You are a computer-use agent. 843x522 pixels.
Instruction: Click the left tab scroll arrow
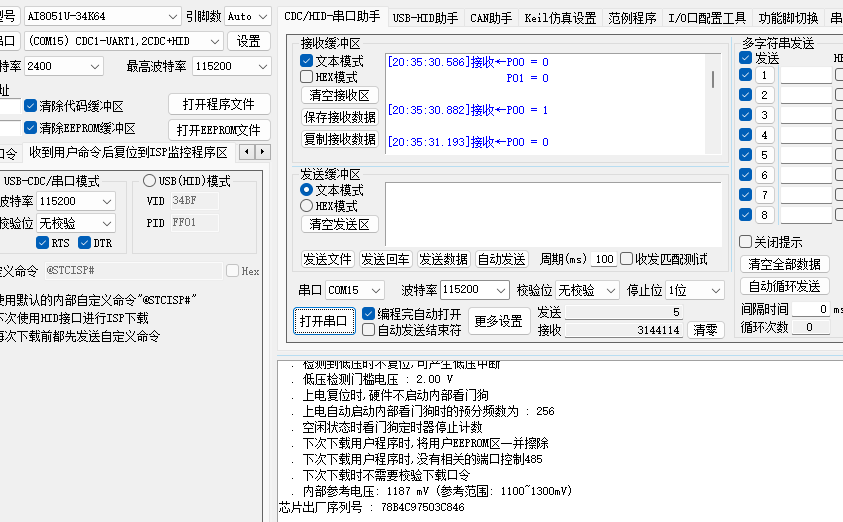pos(247,152)
